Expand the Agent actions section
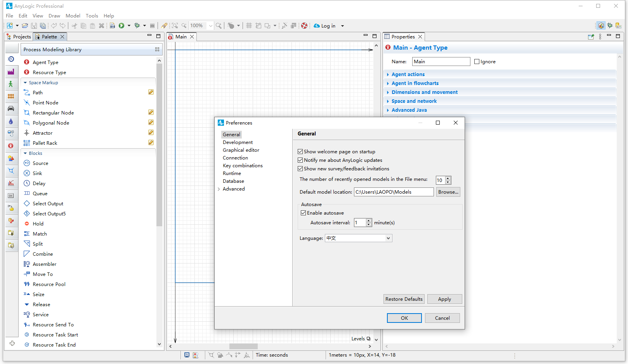 click(x=408, y=74)
